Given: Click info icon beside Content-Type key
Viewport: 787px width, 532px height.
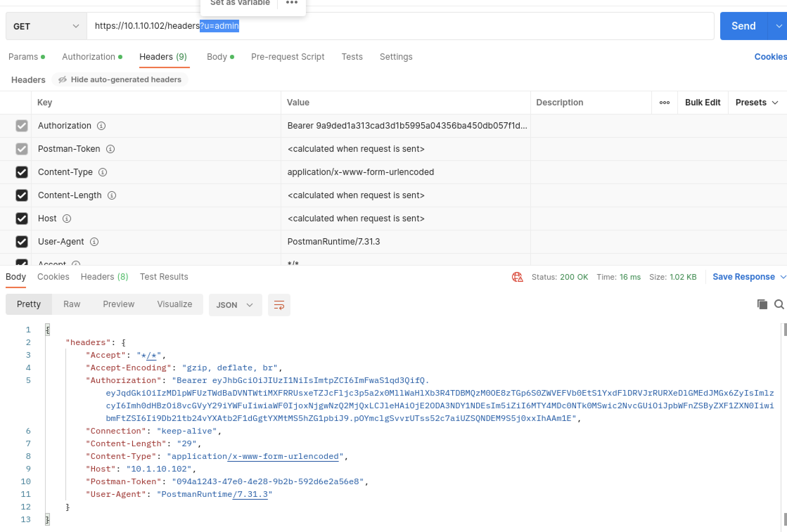Looking at the screenshot, I should [103, 172].
